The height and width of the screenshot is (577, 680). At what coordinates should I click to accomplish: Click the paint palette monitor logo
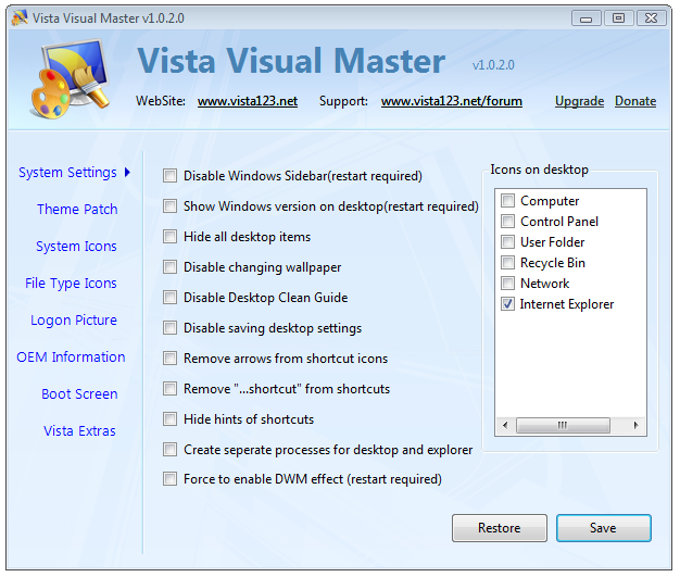pyautogui.click(x=70, y=79)
